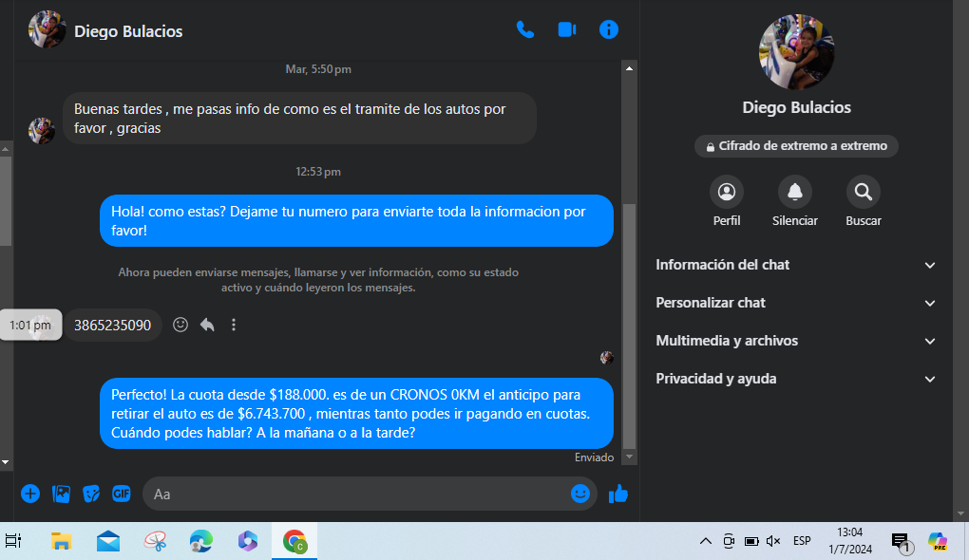Open Microsoft 365 Copilot app on taskbar
969x560 pixels.
[x=248, y=541]
